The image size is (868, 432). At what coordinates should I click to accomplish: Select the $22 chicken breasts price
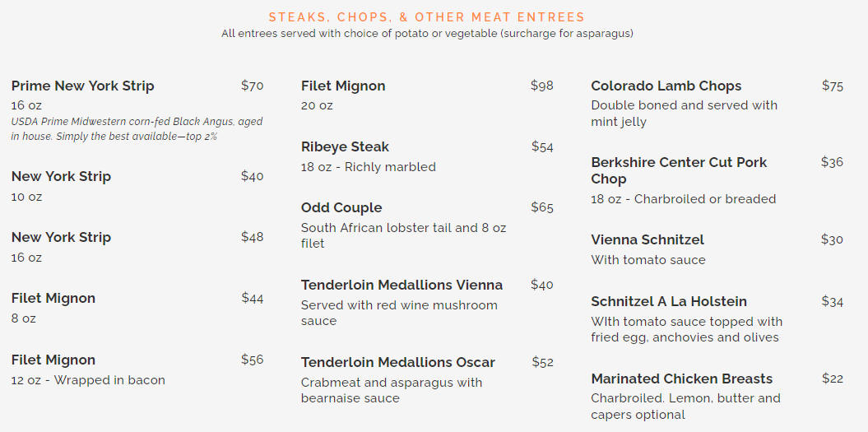(x=833, y=379)
